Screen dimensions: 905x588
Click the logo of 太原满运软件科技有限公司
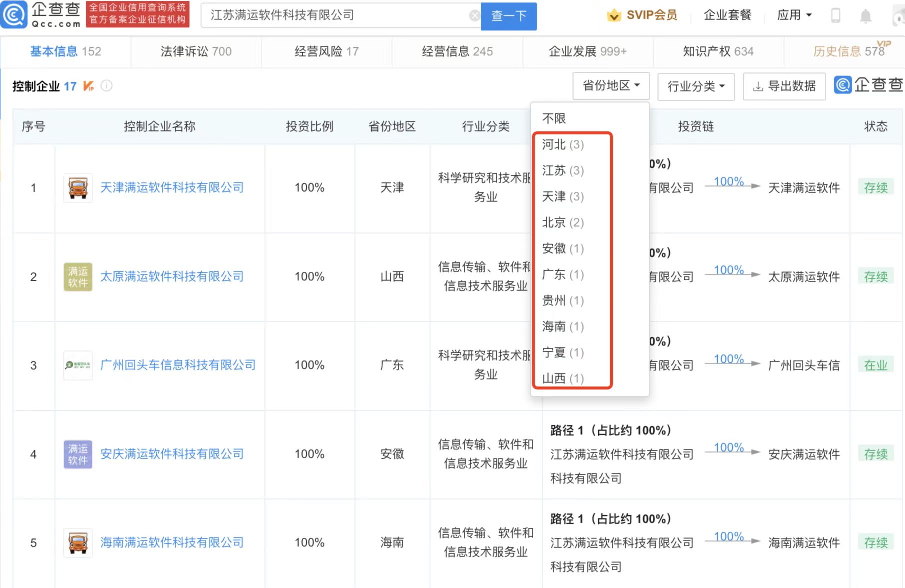tap(78, 277)
